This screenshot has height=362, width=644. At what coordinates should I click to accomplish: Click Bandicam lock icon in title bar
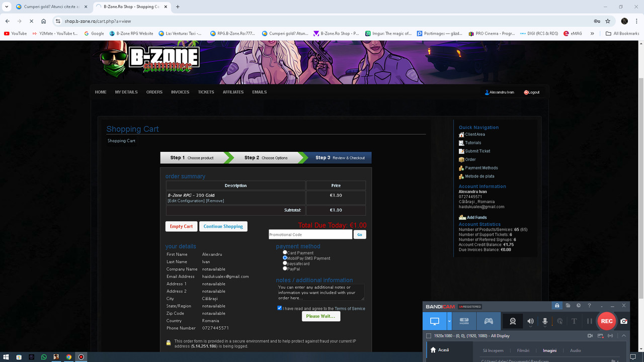[x=557, y=306]
